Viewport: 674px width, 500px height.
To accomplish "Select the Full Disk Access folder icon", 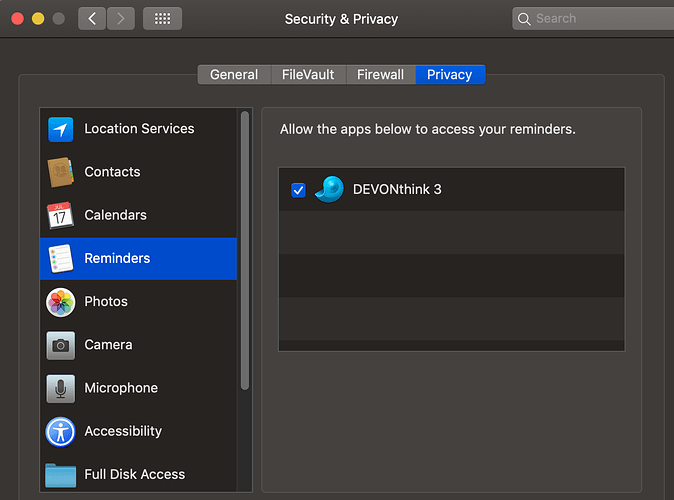I will (61, 474).
